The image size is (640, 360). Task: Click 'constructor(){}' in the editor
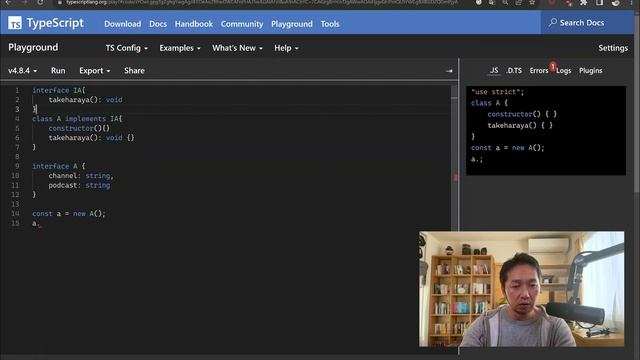[79, 128]
